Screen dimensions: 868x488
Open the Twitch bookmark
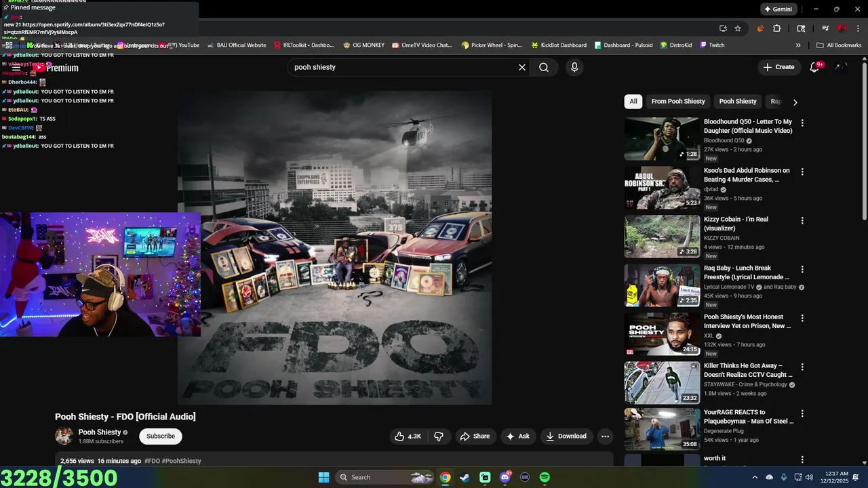click(711, 45)
